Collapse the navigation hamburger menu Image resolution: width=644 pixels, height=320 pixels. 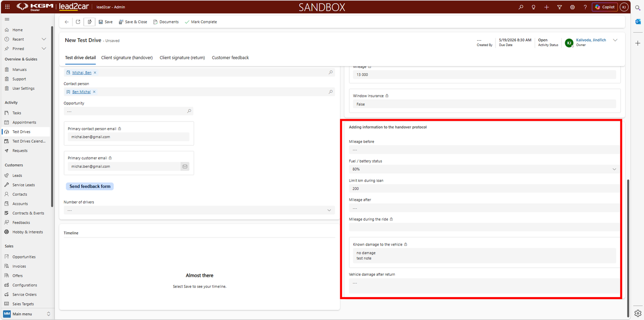(x=7, y=19)
